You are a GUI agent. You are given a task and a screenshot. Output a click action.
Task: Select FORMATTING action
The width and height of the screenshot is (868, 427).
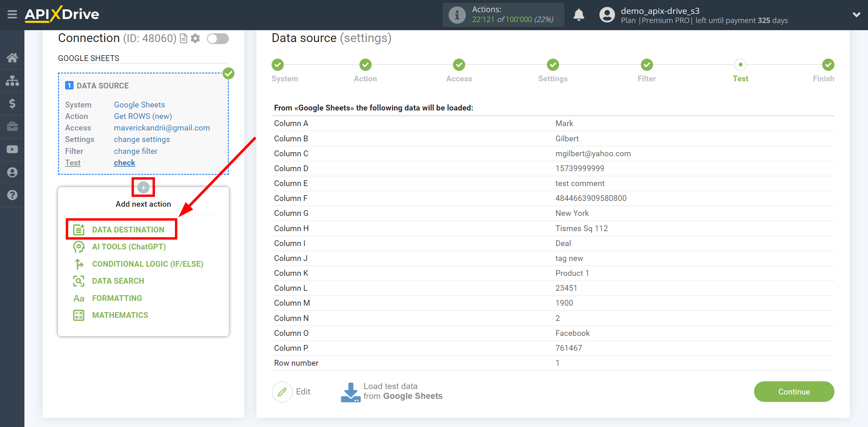pos(117,298)
